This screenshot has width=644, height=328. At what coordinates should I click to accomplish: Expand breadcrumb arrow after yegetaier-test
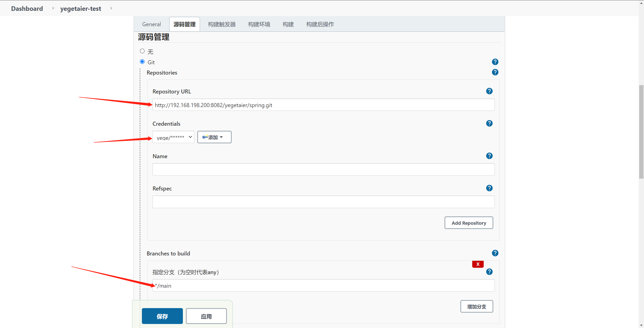pos(111,8)
